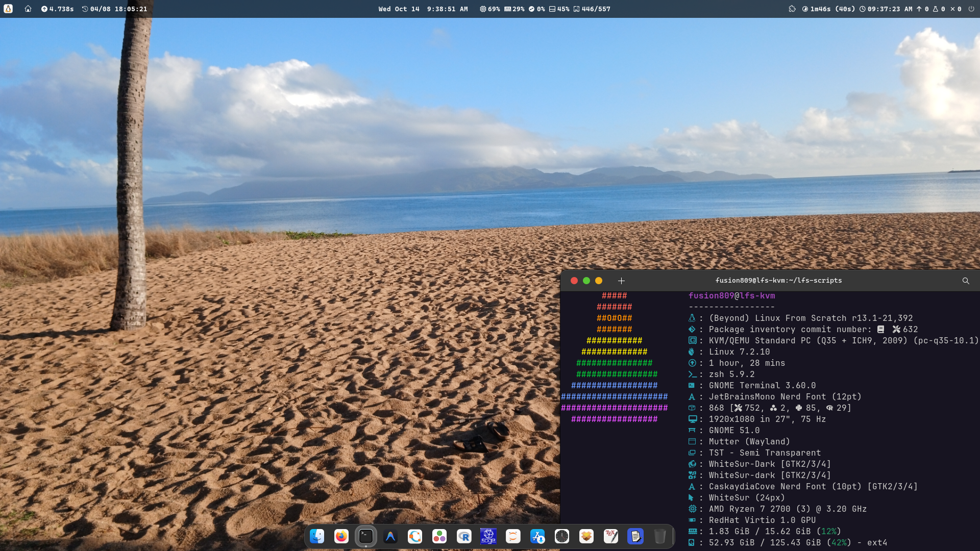This screenshot has height=551, width=980.
Task: Open the software store icon in dock
Action: (x=537, y=536)
